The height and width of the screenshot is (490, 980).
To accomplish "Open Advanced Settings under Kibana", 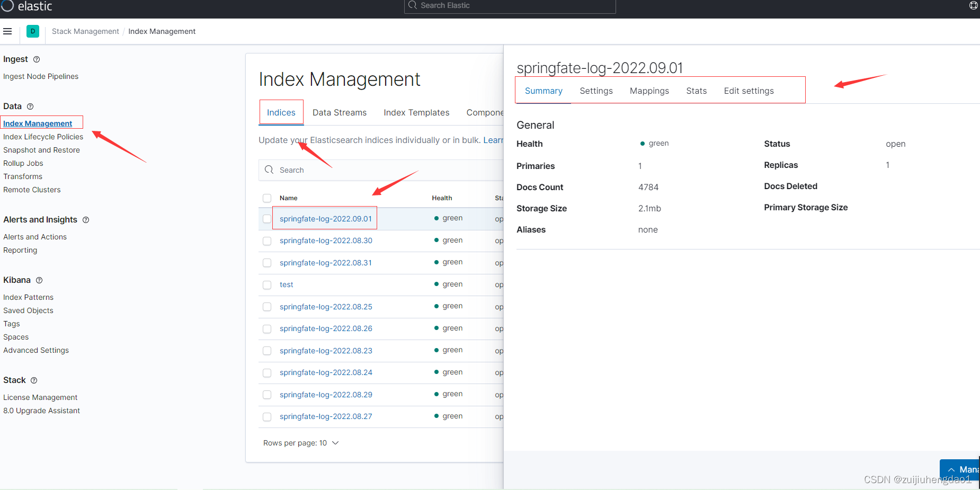I will pyautogui.click(x=36, y=350).
